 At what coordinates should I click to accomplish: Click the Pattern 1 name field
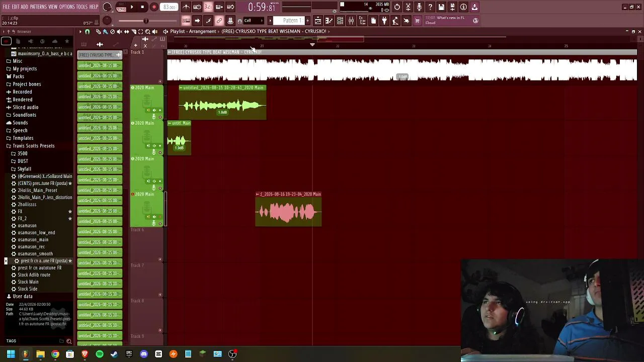pyautogui.click(x=291, y=21)
